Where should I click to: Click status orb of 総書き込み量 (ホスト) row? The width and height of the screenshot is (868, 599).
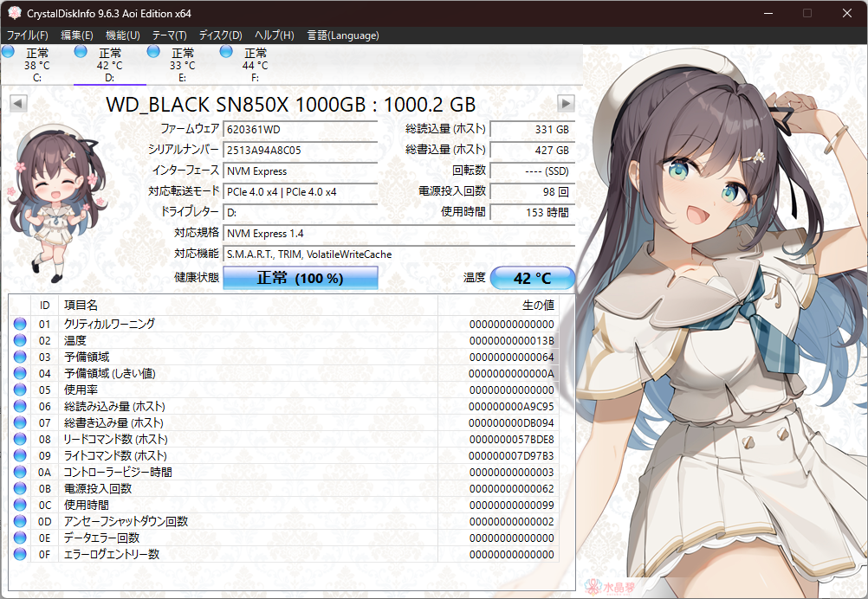[20, 422]
